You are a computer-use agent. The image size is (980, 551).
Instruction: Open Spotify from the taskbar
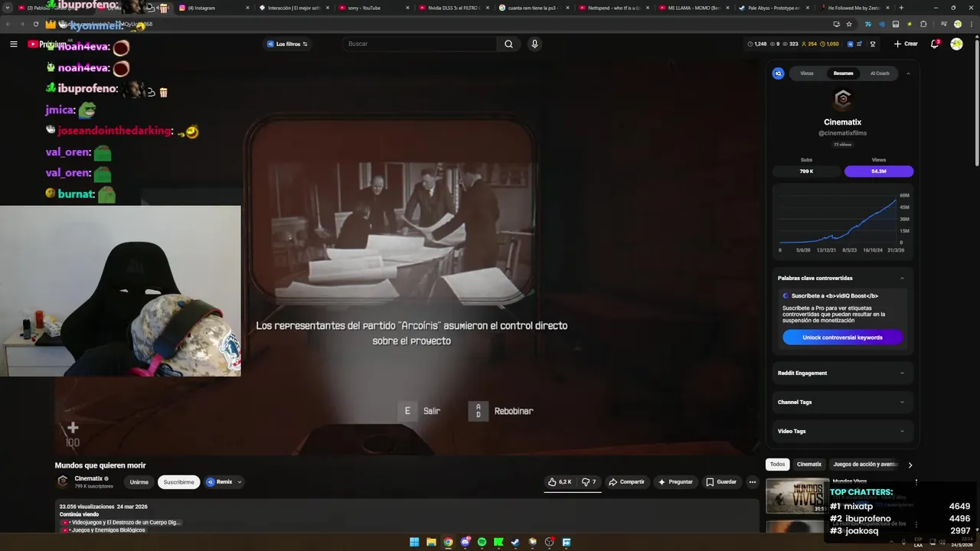tap(482, 542)
